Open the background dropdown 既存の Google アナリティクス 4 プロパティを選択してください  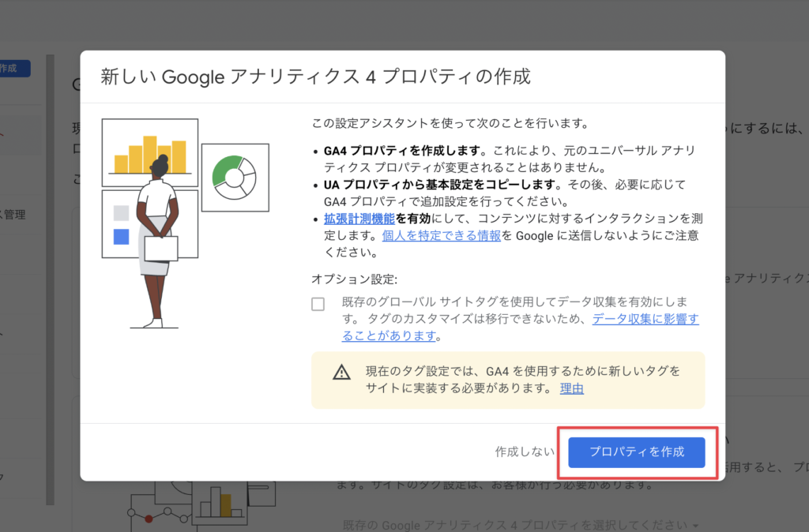(x=520, y=526)
